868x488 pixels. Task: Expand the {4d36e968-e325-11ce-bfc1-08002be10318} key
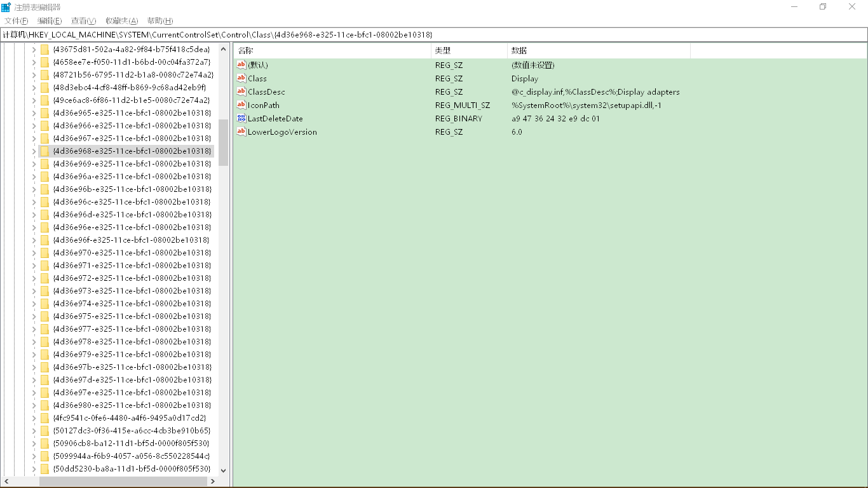(34, 151)
